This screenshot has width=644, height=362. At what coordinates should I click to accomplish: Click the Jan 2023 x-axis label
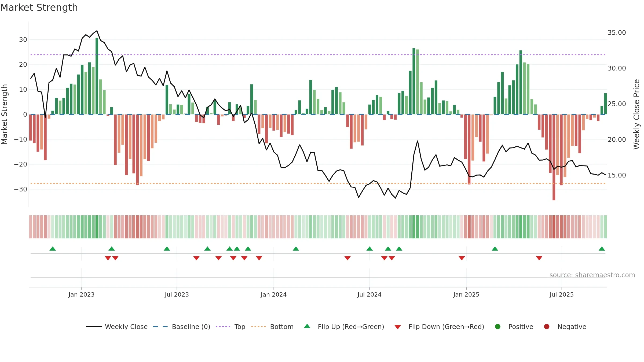[x=82, y=294]
